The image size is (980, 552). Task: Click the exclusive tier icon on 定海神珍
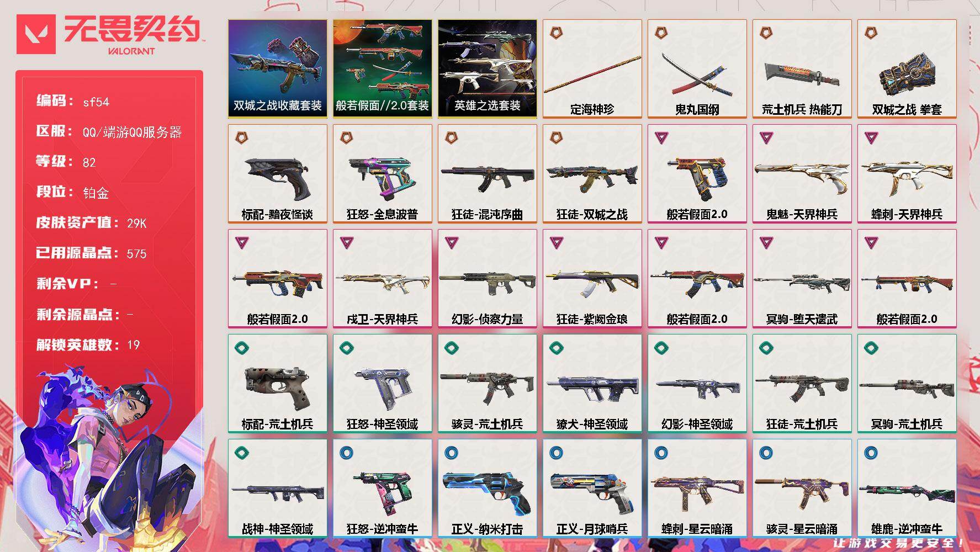click(557, 34)
